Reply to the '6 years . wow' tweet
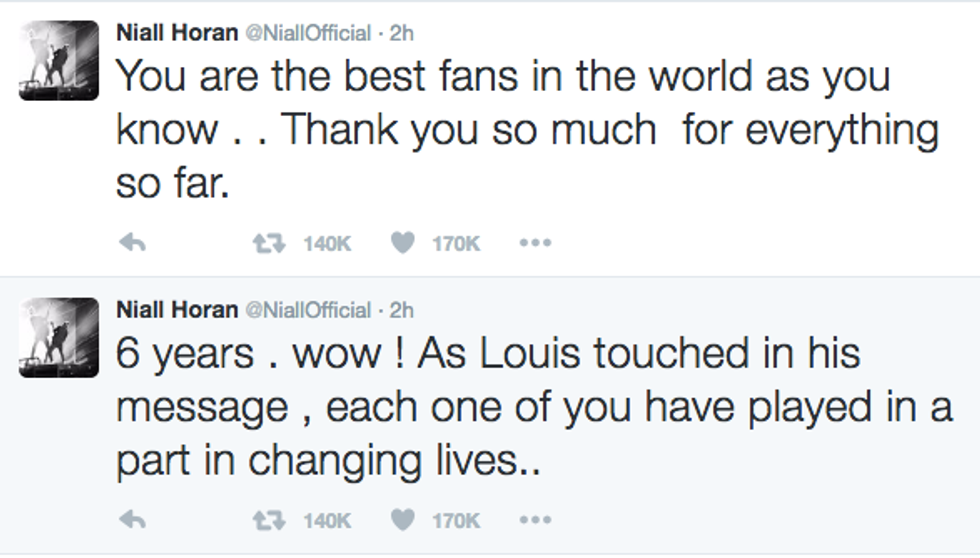This screenshot has width=980, height=558. pos(133,520)
